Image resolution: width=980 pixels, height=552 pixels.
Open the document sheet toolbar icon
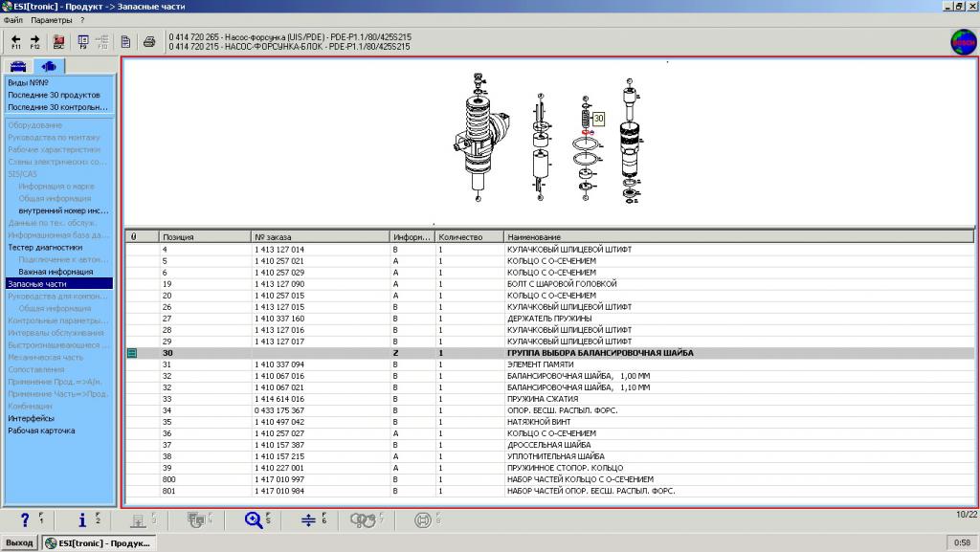point(125,42)
